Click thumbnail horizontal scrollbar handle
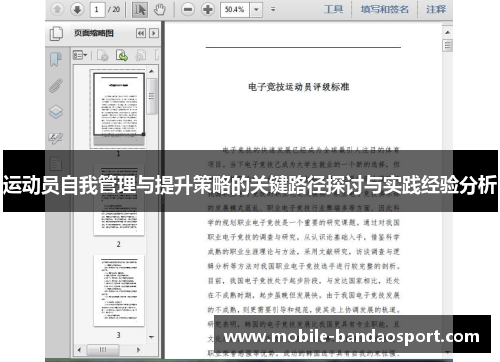The width and height of the screenshot is (500, 362). [103, 350]
